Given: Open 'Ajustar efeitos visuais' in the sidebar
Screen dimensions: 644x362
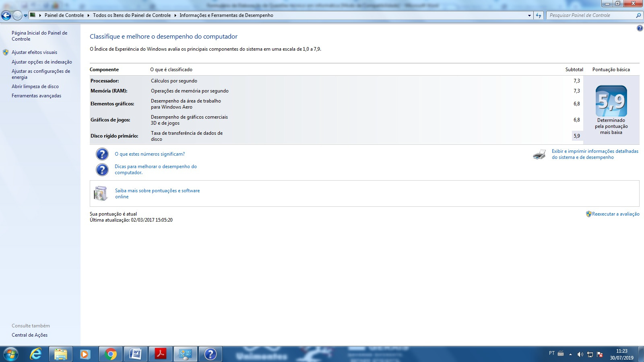Looking at the screenshot, I should [34, 52].
